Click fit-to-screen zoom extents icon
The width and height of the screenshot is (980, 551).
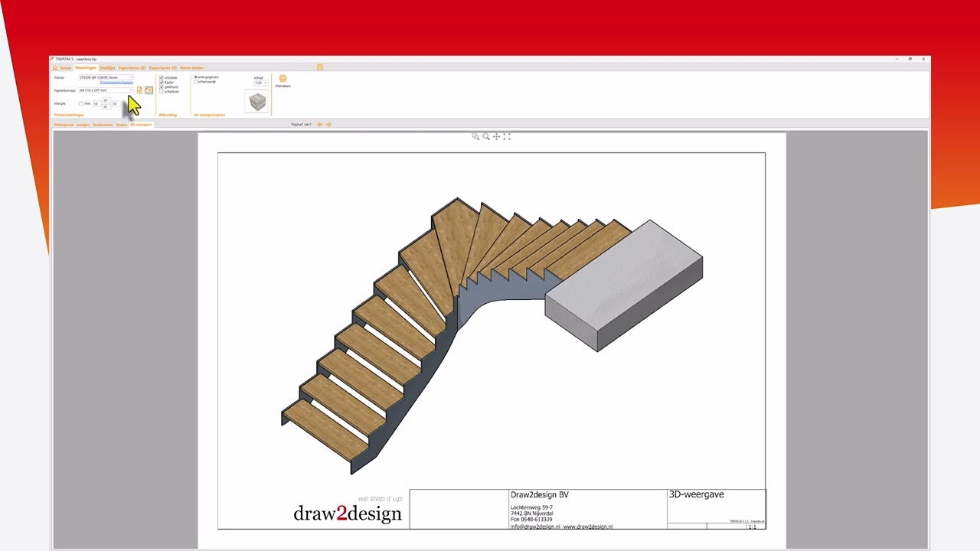[x=507, y=137]
